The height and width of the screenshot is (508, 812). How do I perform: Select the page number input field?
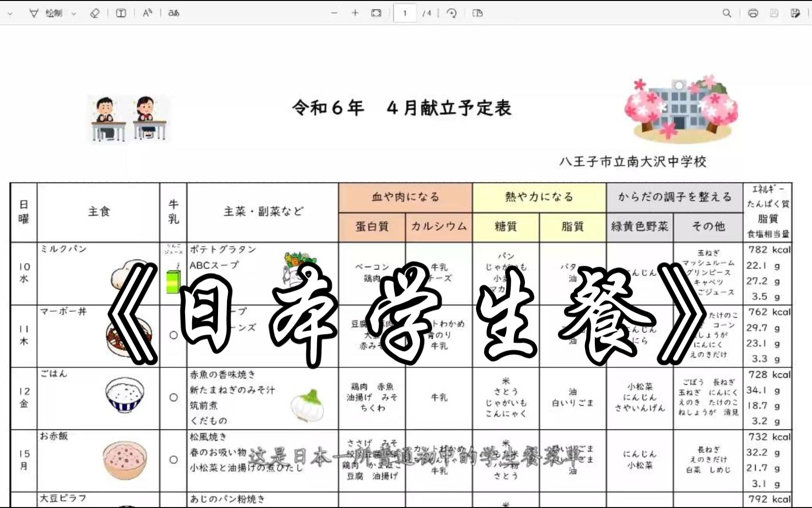pyautogui.click(x=405, y=13)
